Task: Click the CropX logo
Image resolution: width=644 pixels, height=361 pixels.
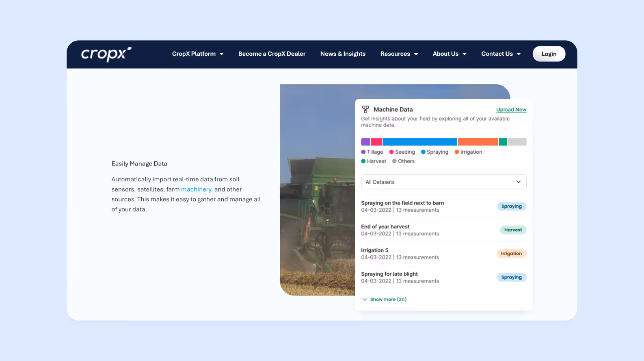Action: [106, 54]
